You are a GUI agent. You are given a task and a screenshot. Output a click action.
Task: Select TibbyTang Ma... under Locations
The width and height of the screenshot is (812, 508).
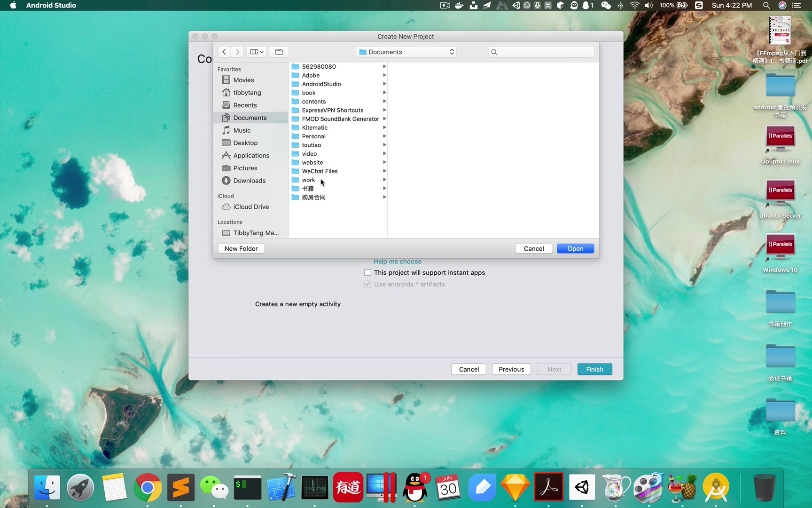point(250,233)
